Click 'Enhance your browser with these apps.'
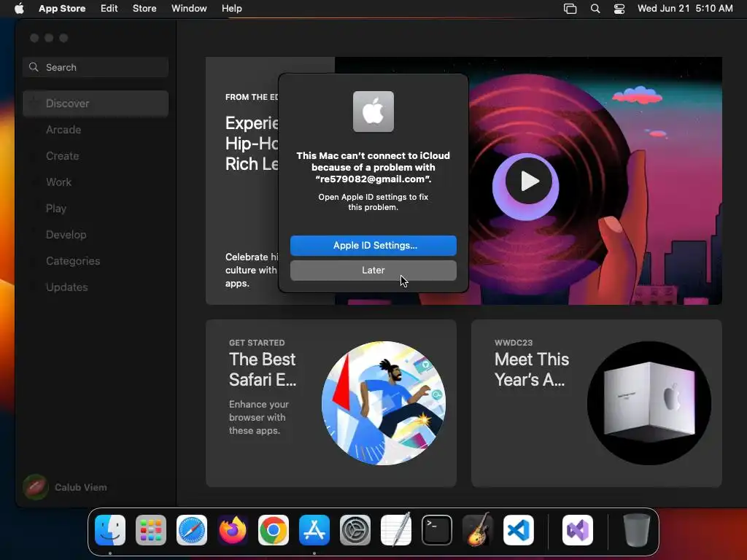Viewport: 747px width, 560px height. tap(259, 417)
